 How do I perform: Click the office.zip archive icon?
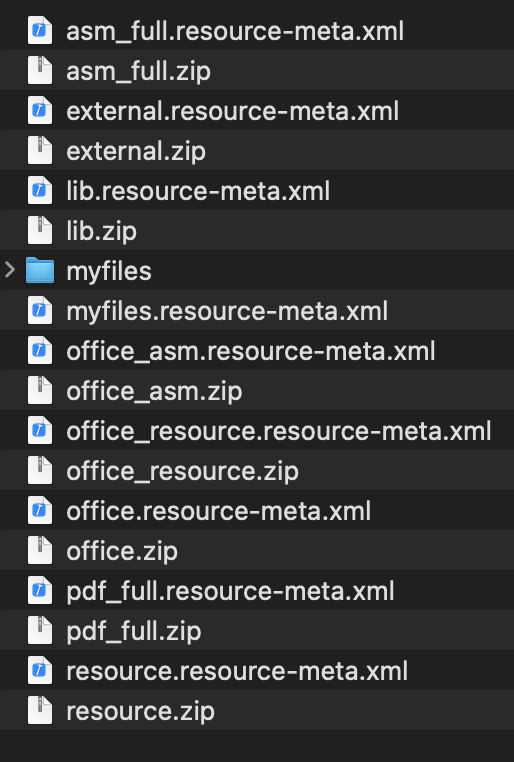[x=40, y=550]
